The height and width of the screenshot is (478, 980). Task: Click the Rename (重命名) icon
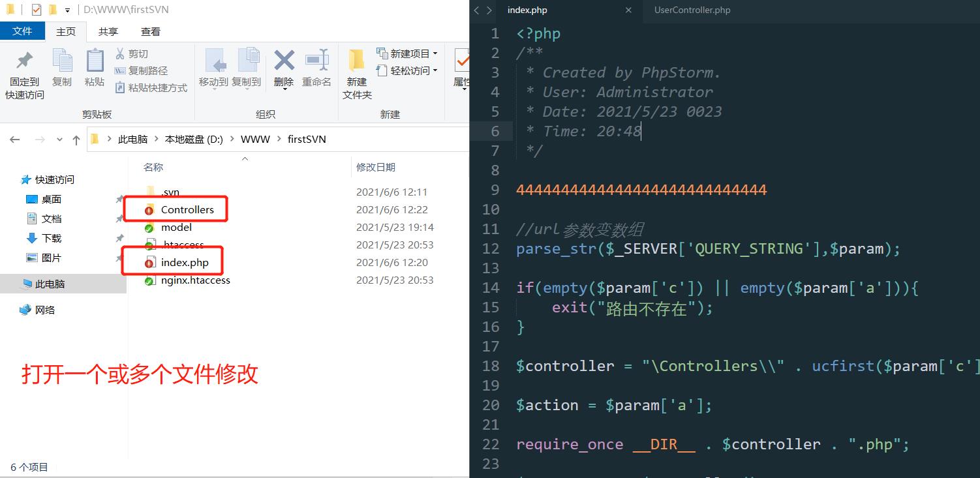316,61
